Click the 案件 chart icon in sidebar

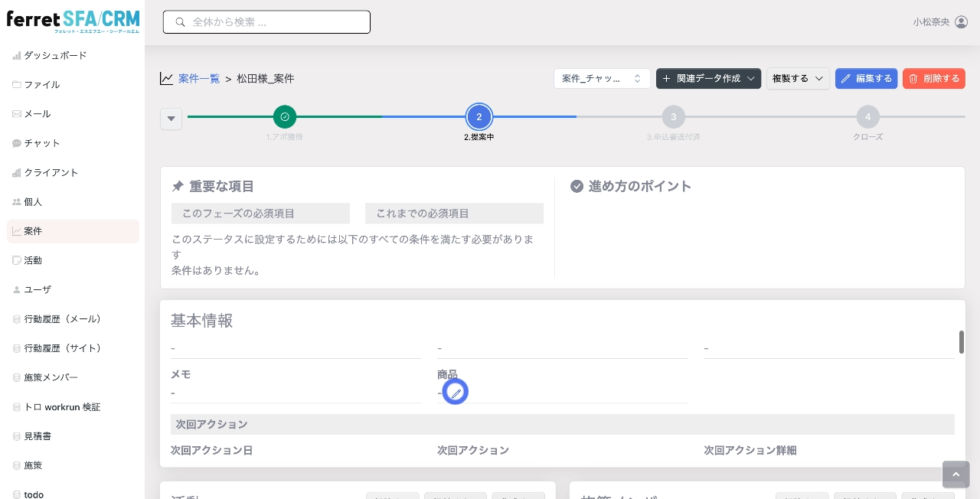click(17, 231)
